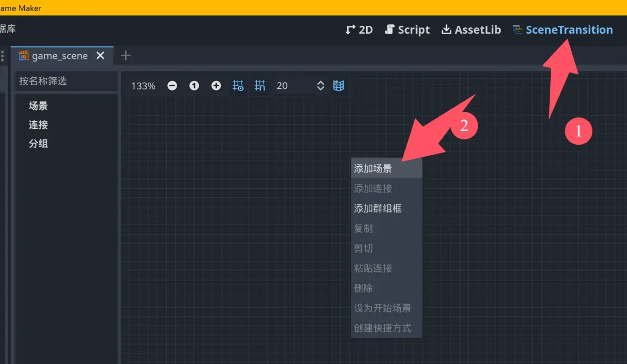Close the game_scene tab
Image resolution: width=627 pixels, height=364 pixels.
point(100,56)
